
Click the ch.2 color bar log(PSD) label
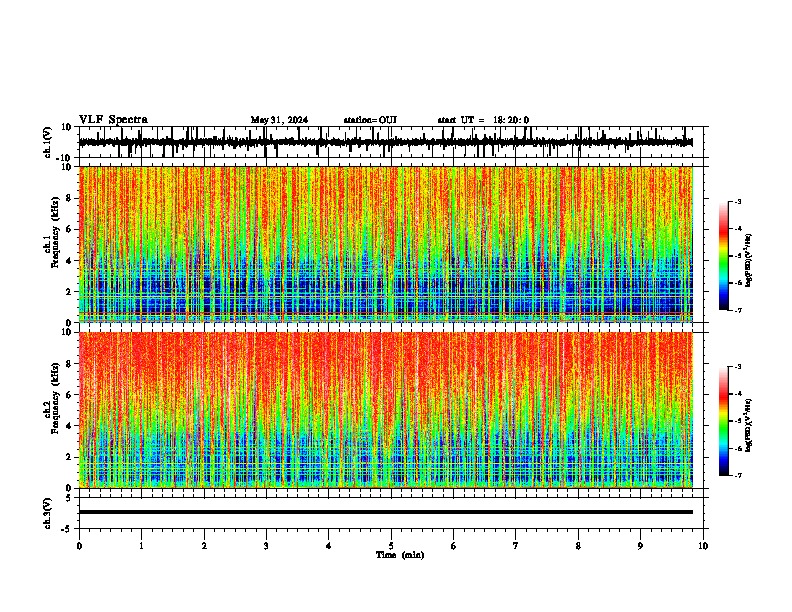tap(748, 425)
